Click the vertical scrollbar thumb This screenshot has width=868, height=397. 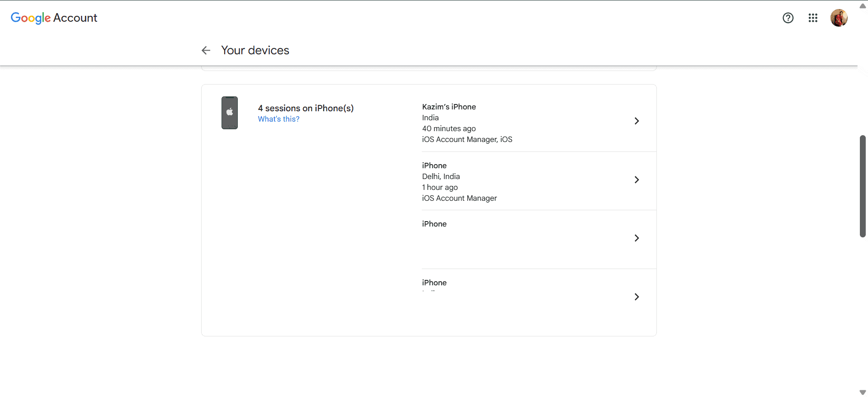pos(863,186)
